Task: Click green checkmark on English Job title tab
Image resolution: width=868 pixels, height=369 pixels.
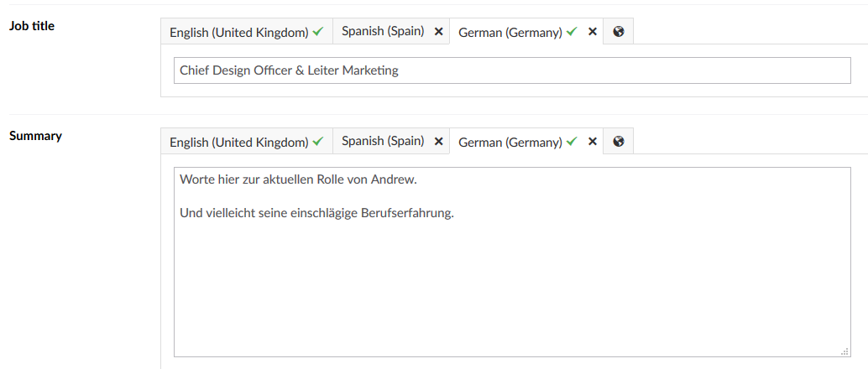Action: 318,32
